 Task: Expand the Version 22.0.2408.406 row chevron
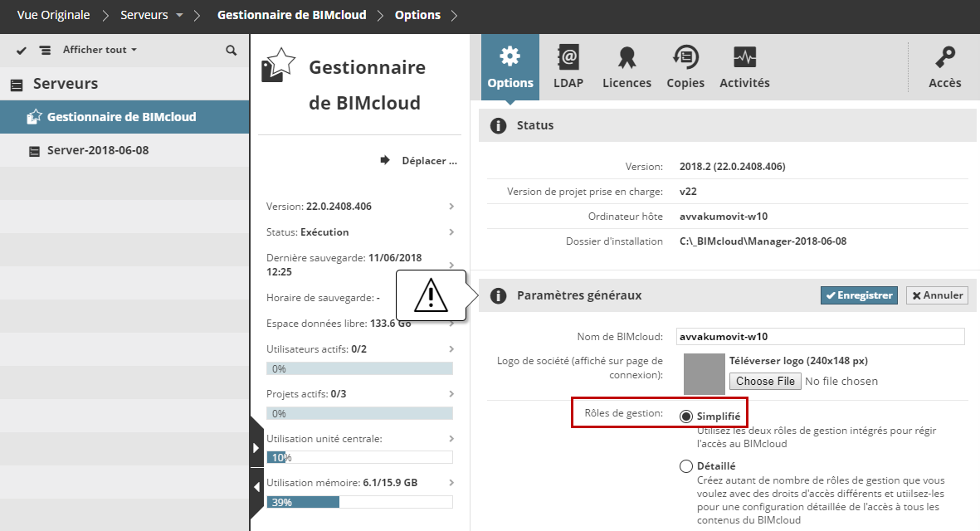click(451, 206)
